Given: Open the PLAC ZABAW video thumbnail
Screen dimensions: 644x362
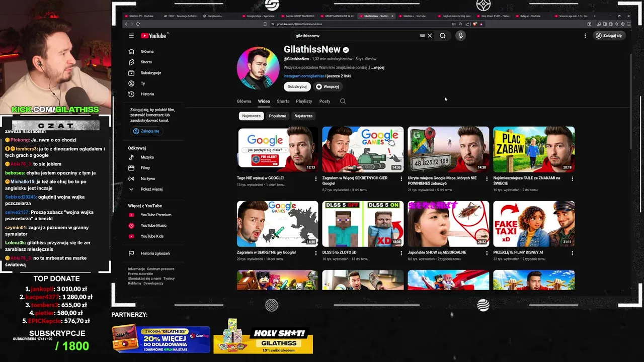Looking at the screenshot, I should tap(534, 149).
